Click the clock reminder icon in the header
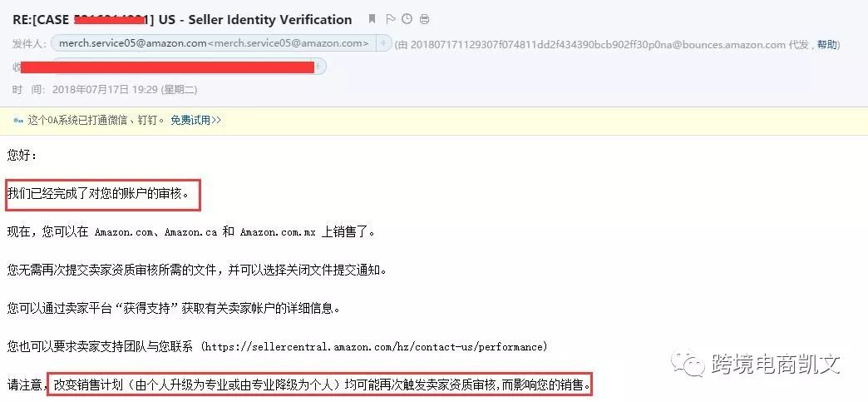The width and height of the screenshot is (868, 402). tap(407, 19)
